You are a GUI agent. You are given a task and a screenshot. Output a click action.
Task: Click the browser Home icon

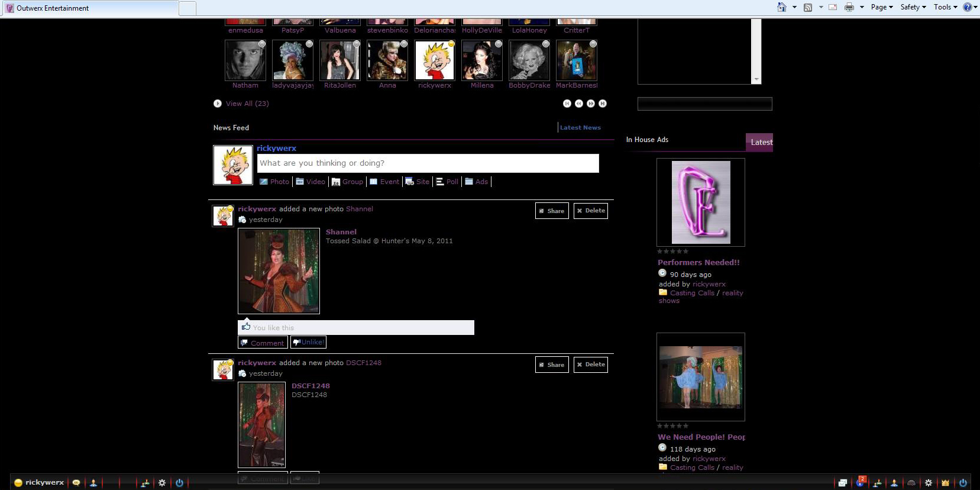[x=781, y=7]
